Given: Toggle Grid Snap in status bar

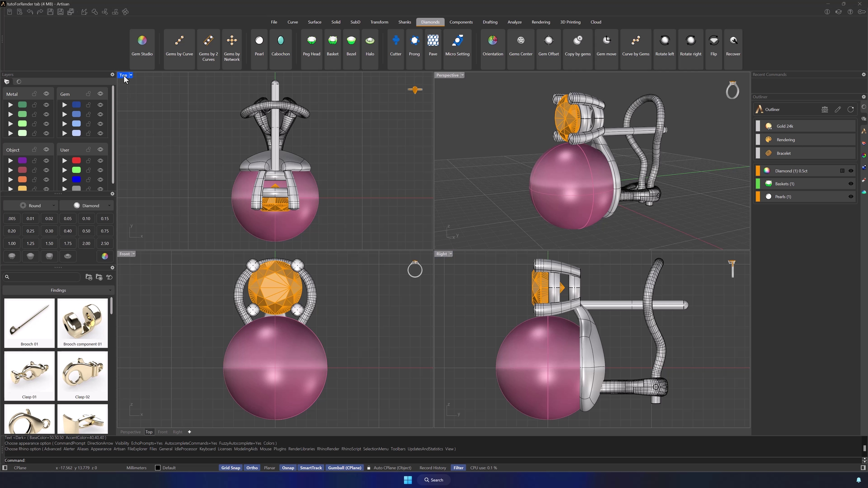Looking at the screenshot, I should [x=231, y=468].
